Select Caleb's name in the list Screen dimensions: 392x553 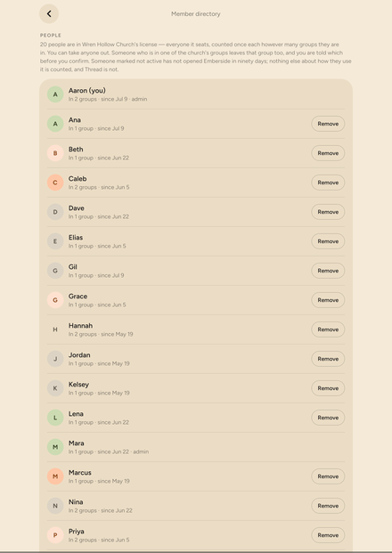[x=78, y=179]
